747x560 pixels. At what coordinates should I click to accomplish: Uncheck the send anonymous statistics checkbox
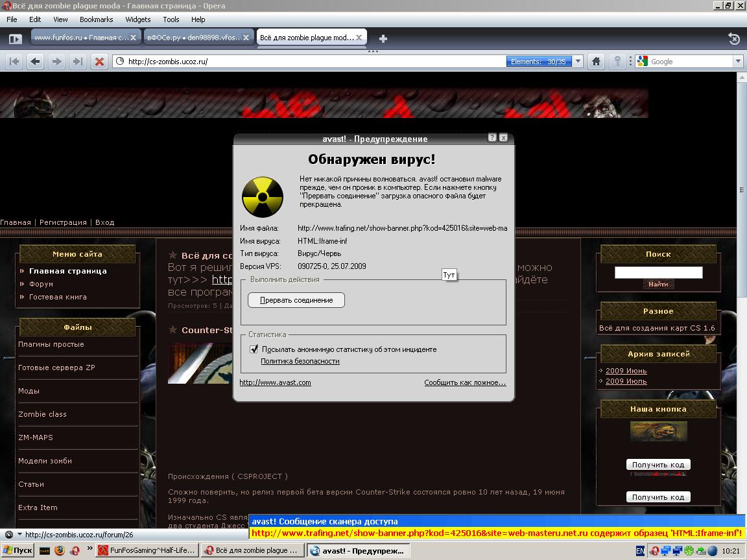click(254, 349)
